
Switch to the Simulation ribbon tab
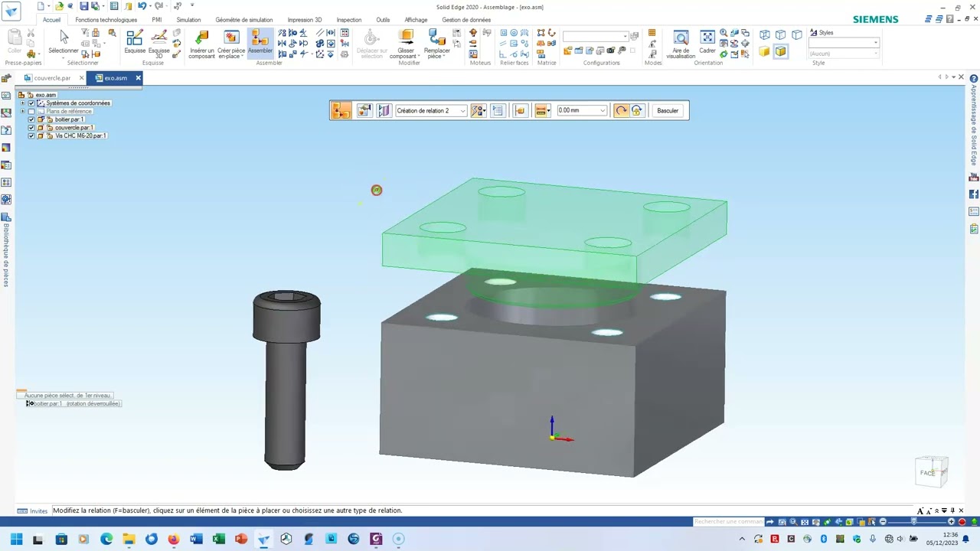(x=188, y=20)
